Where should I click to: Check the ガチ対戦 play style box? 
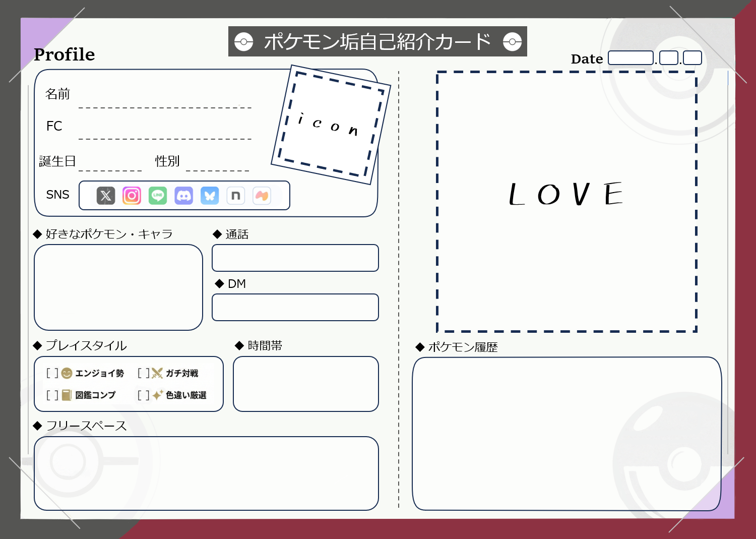coord(144,373)
